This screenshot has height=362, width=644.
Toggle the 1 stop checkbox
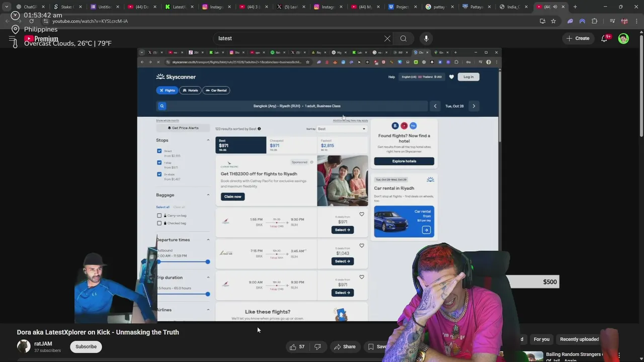click(x=159, y=162)
